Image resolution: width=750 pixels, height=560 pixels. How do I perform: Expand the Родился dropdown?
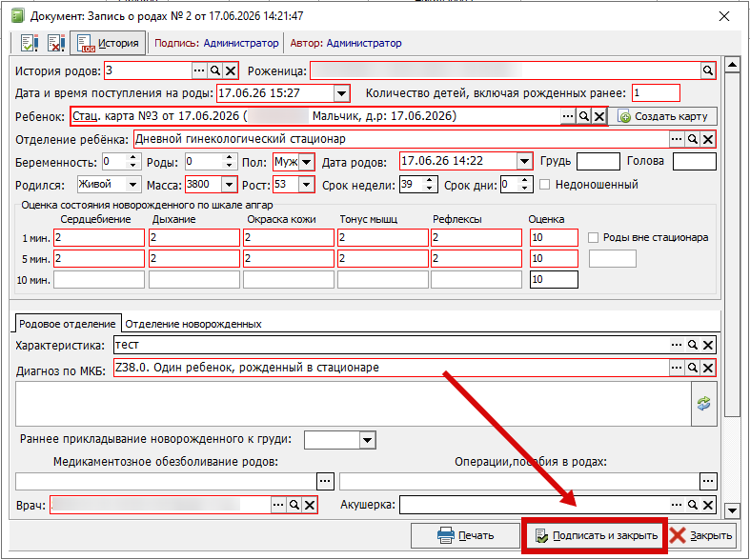tap(133, 185)
